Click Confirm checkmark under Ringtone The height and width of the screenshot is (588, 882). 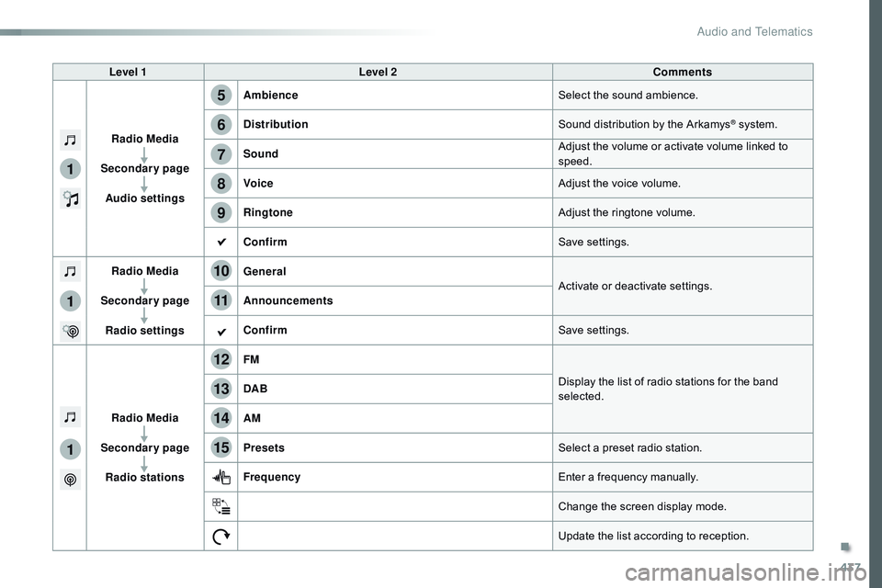(221, 242)
